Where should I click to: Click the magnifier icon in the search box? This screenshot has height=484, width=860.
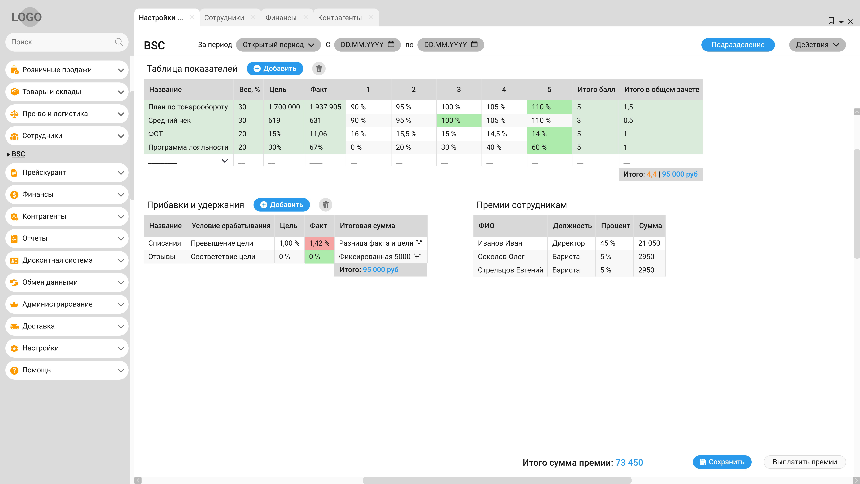pos(118,42)
